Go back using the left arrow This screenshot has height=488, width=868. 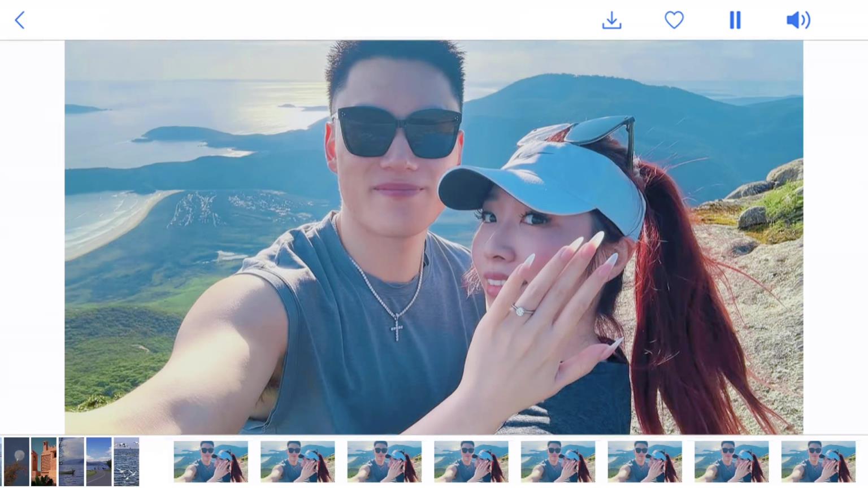coord(20,20)
